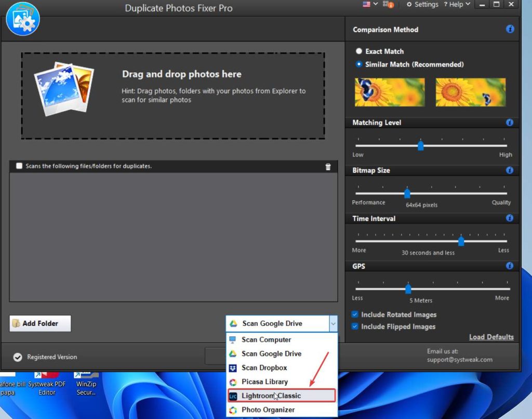Show Time Interval info icon
The height and width of the screenshot is (419, 532).
509,218
